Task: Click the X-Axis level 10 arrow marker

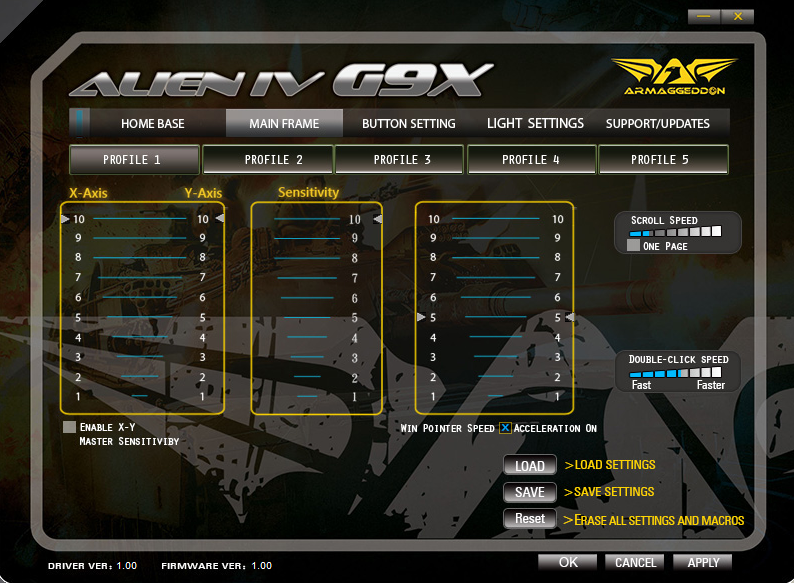Action: pyautogui.click(x=65, y=219)
